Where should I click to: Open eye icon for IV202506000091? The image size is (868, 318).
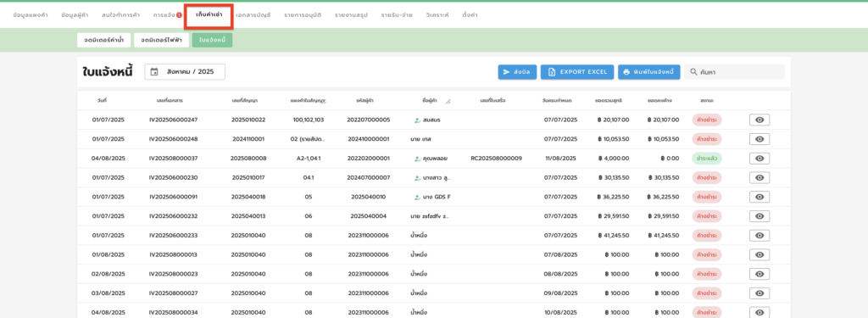759,197
